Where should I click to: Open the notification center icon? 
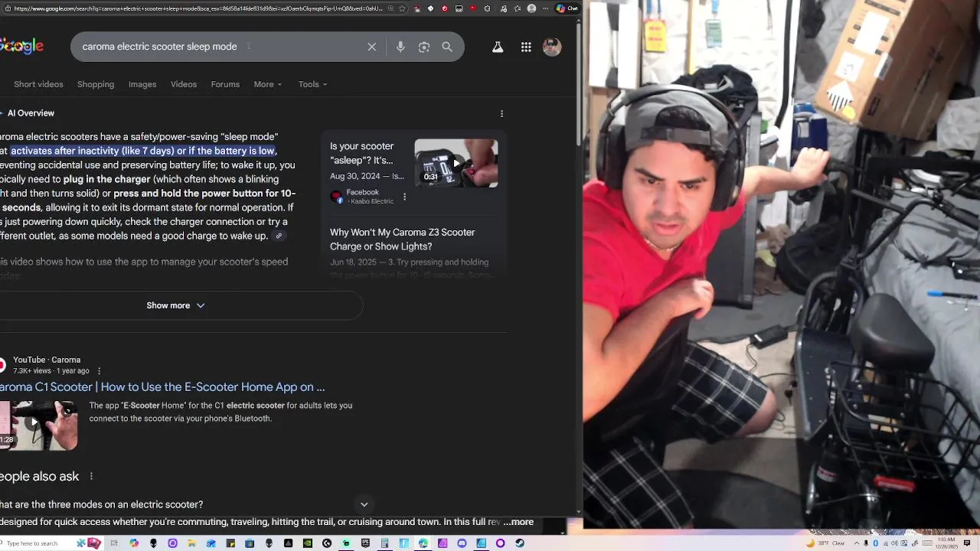(x=967, y=543)
